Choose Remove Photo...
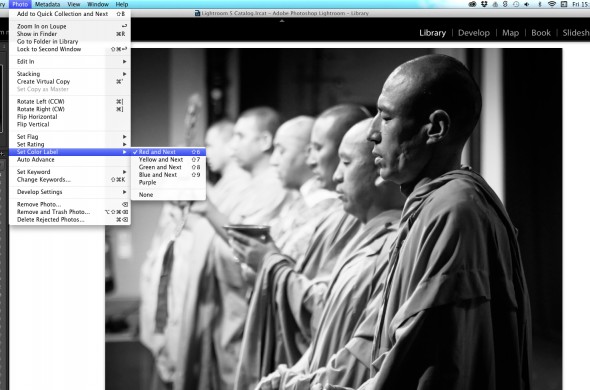 click(x=70, y=204)
